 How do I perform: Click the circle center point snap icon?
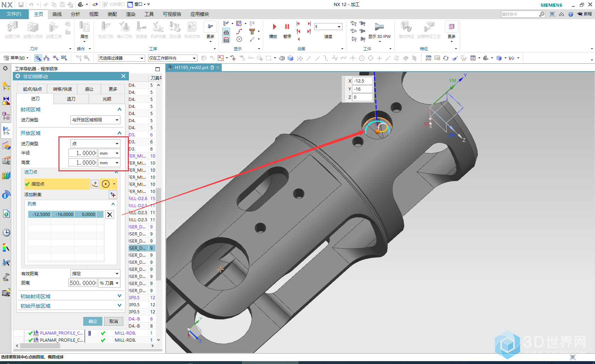click(106, 184)
